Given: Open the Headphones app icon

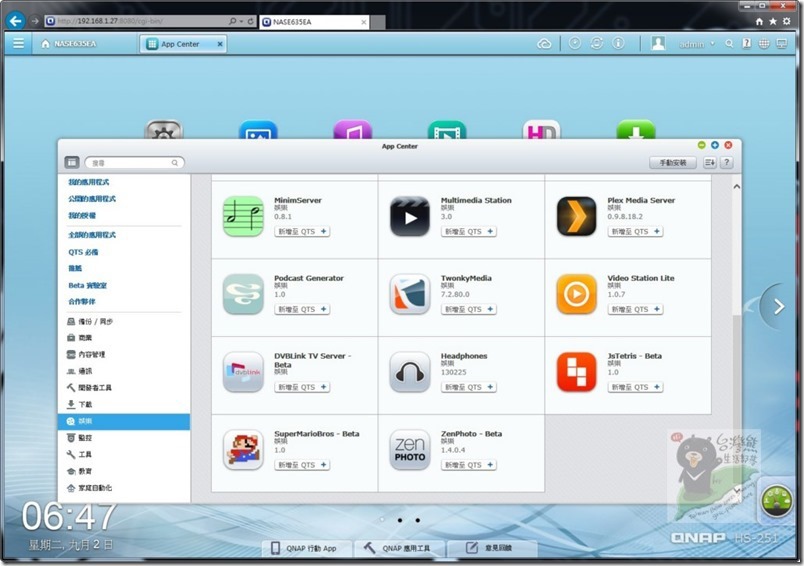Looking at the screenshot, I should coord(410,372).
